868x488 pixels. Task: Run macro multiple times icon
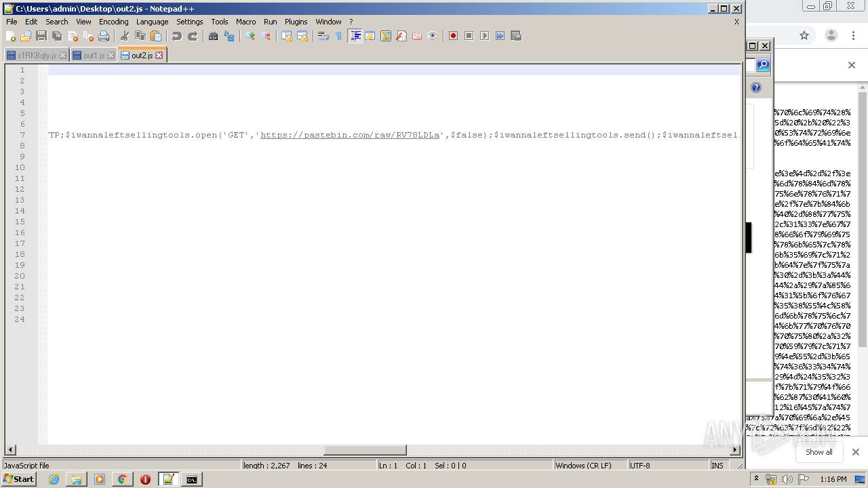(x=500, y=36)
